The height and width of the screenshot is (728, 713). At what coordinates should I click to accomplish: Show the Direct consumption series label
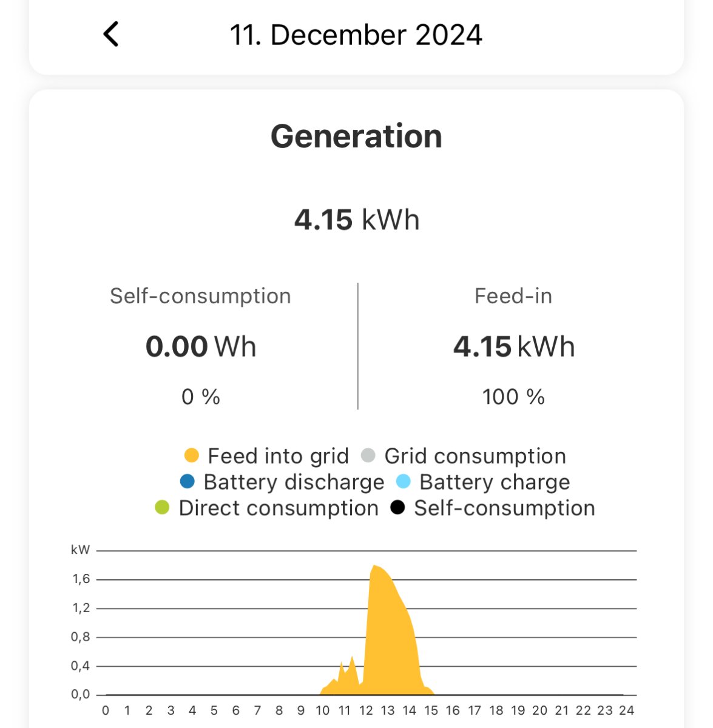[x=279, y=508]
